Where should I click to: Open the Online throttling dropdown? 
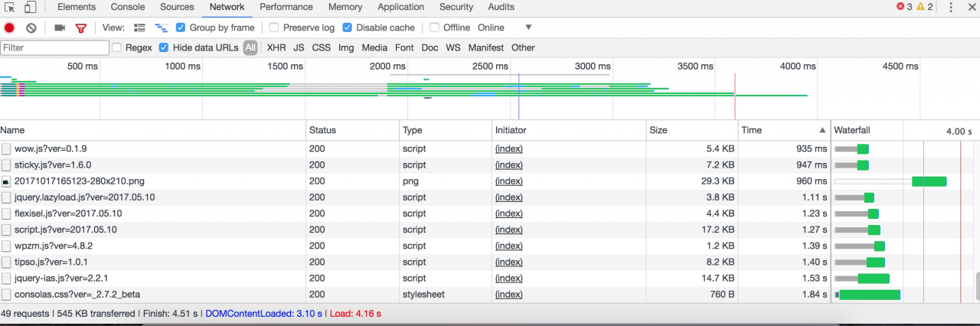pyautogui.click(x=505, y=28)
